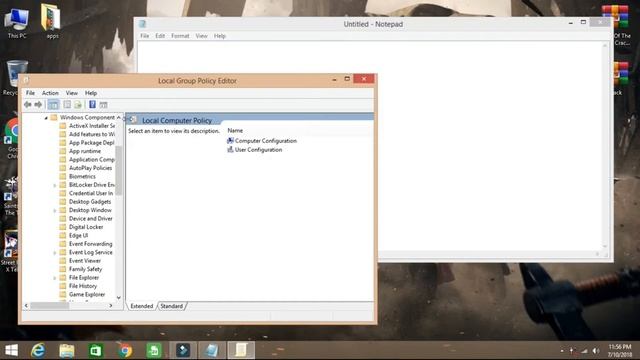The width and height of the screenshot is (640, 360).
Task: Click the Forward arrow in Group Policy toolbar
Action: click(x=38, y=105)
